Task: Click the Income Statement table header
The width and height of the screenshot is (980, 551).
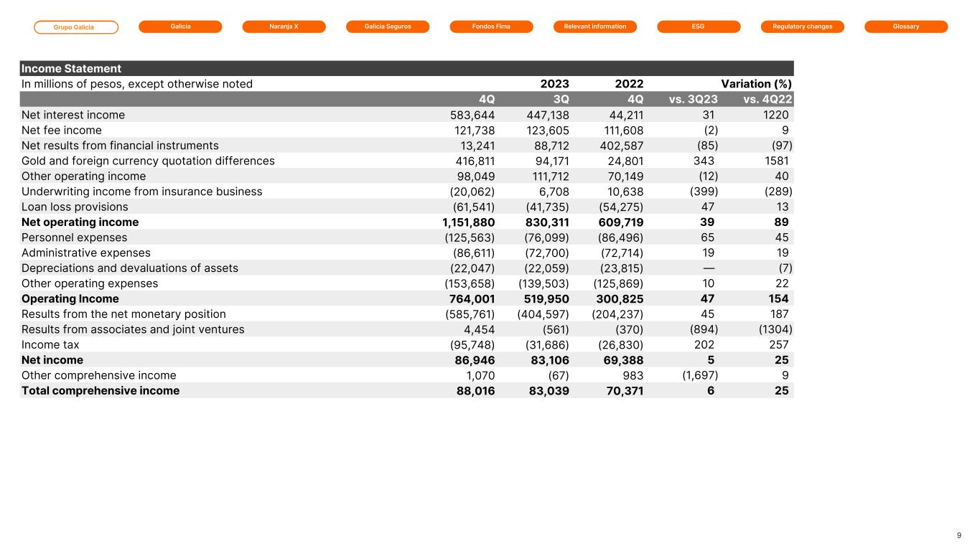Action: point(72,69)
